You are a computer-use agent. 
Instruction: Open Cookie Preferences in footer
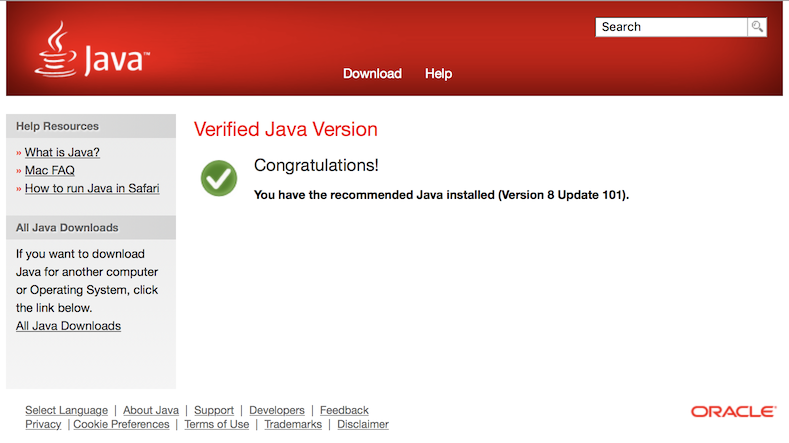coord(121,424)
